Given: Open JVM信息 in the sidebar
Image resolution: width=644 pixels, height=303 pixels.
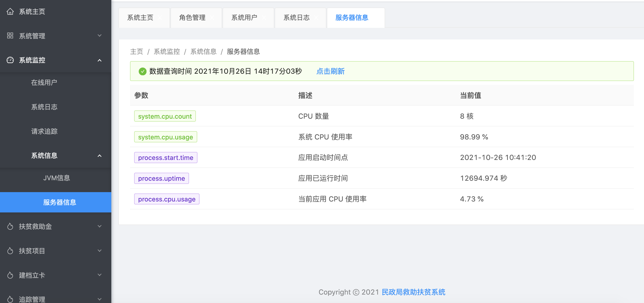Looking at the screenshot, I should (x=56, y=178).
